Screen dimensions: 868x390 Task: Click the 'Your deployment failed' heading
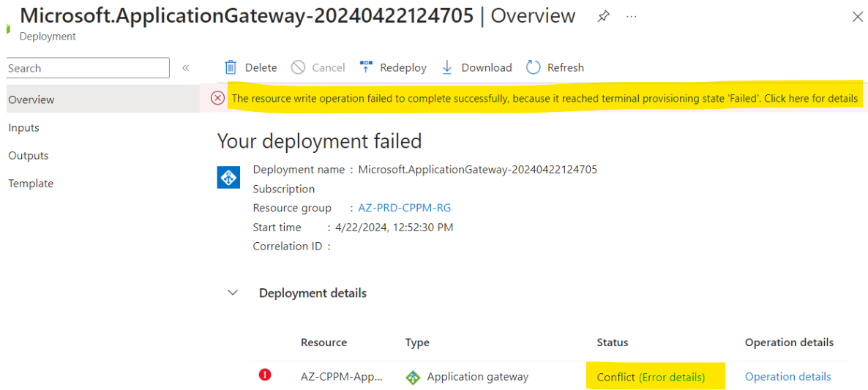(x=319, y=141)
